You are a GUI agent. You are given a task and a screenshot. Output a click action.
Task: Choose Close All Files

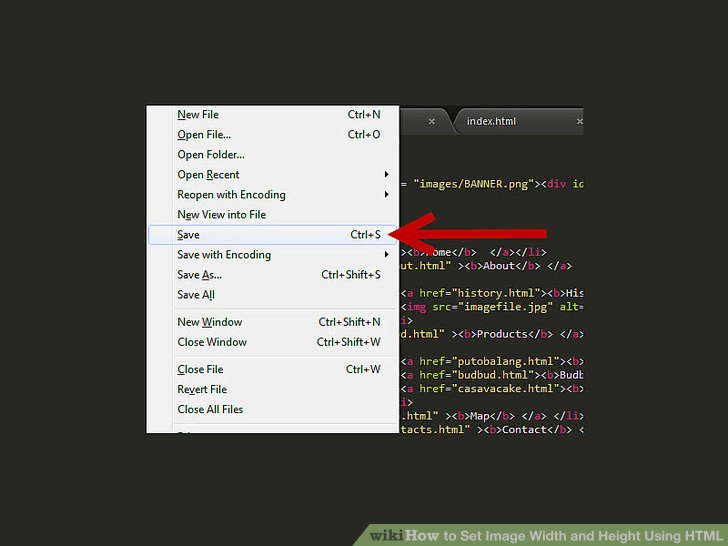[273, 409]
